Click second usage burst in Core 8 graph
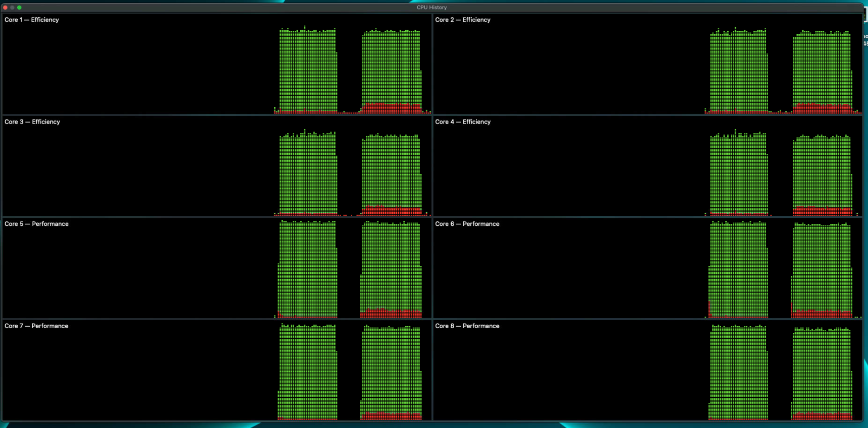This screenshot has width=868, height=428. click(x=822, y=374)
